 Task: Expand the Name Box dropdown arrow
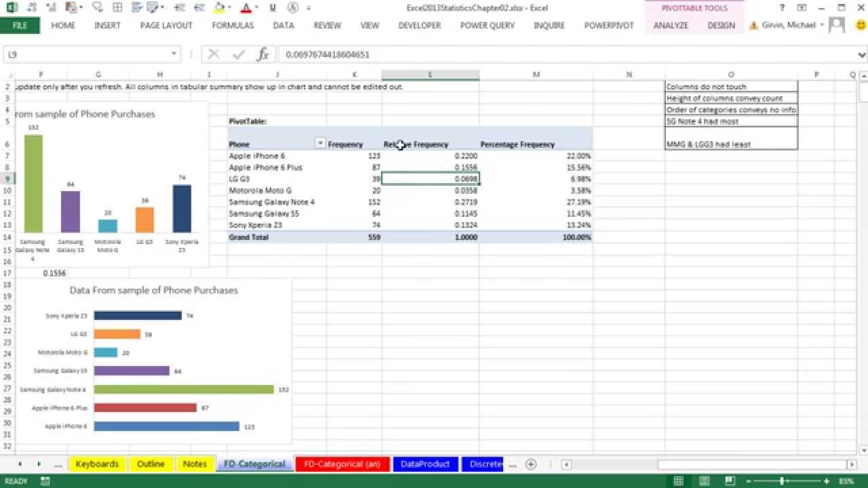pos(174,54)
